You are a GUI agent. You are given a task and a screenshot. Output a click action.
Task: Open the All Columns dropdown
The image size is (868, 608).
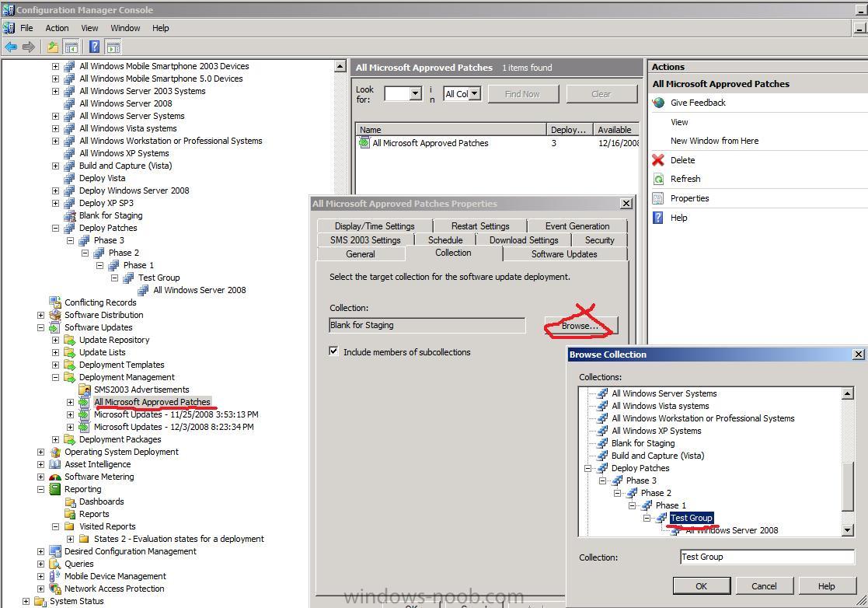point(475,93)
